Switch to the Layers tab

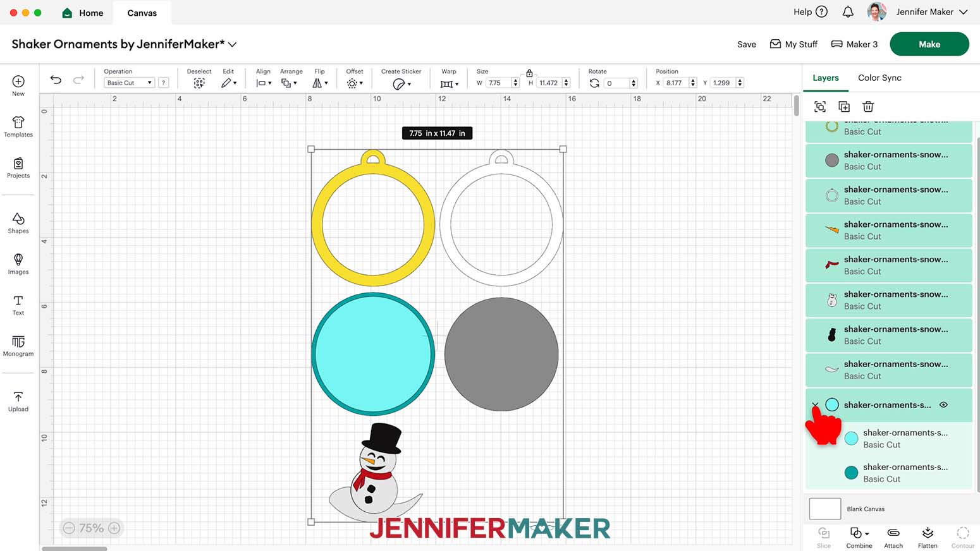pos(826,78)
